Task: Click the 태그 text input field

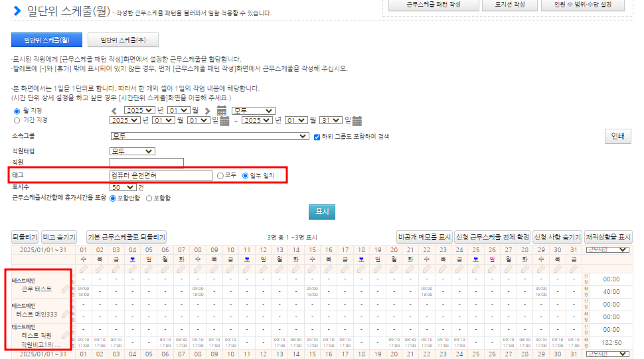Action: [x=161, y=176]
